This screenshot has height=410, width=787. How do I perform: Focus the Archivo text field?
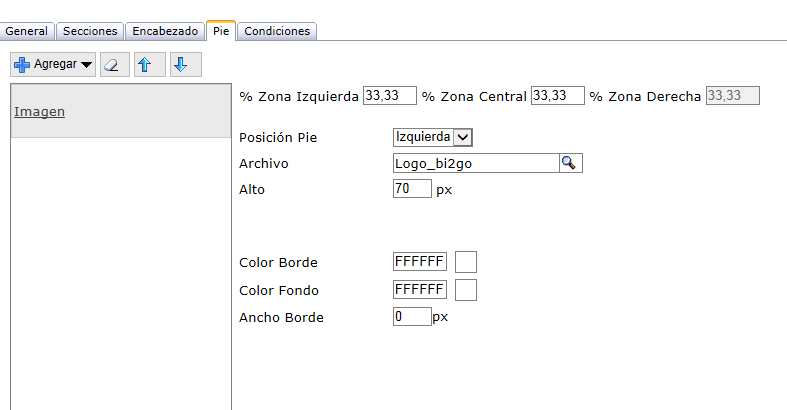click(x=475, y=163)
